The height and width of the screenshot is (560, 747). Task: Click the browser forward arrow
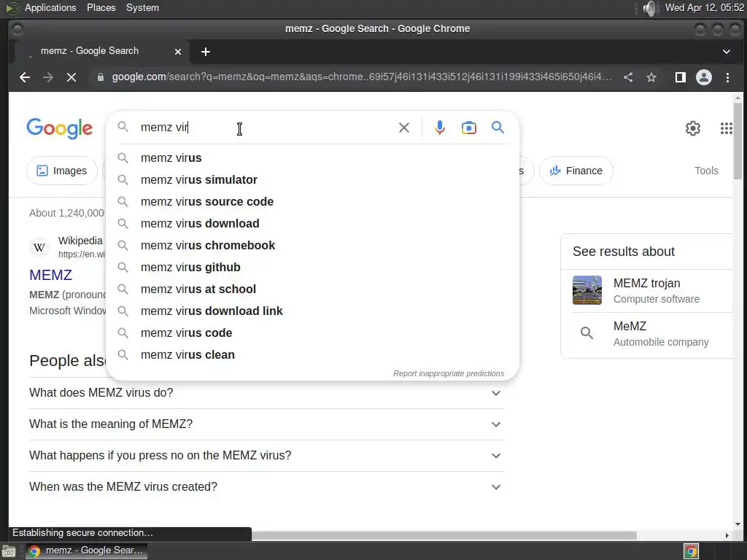click(48, 77)
